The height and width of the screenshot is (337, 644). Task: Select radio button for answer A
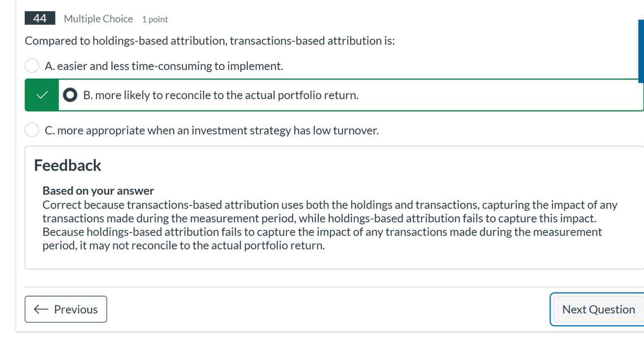[32, 66]
